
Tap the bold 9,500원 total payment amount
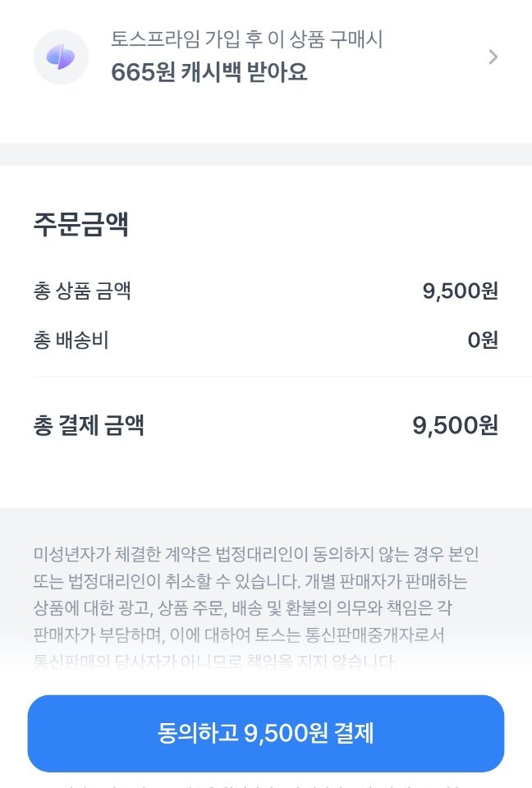[456, 425]
